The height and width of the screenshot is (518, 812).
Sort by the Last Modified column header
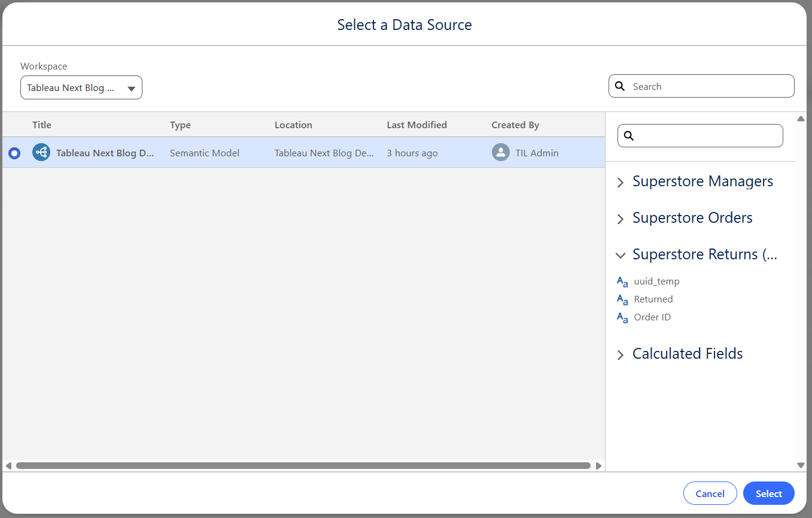(416, 125)
